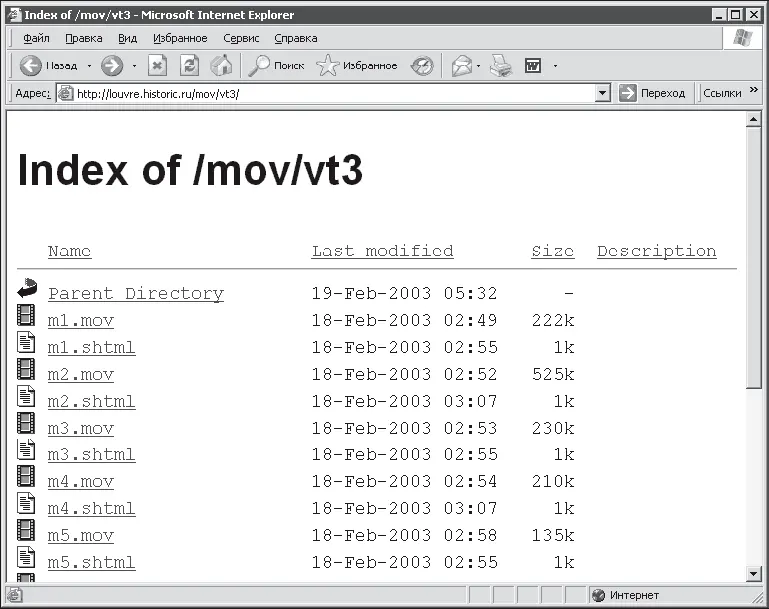Click the vertical scrollbar up arrow
The height and width of the screenshot is (609, 769).
tap(753, 119)
